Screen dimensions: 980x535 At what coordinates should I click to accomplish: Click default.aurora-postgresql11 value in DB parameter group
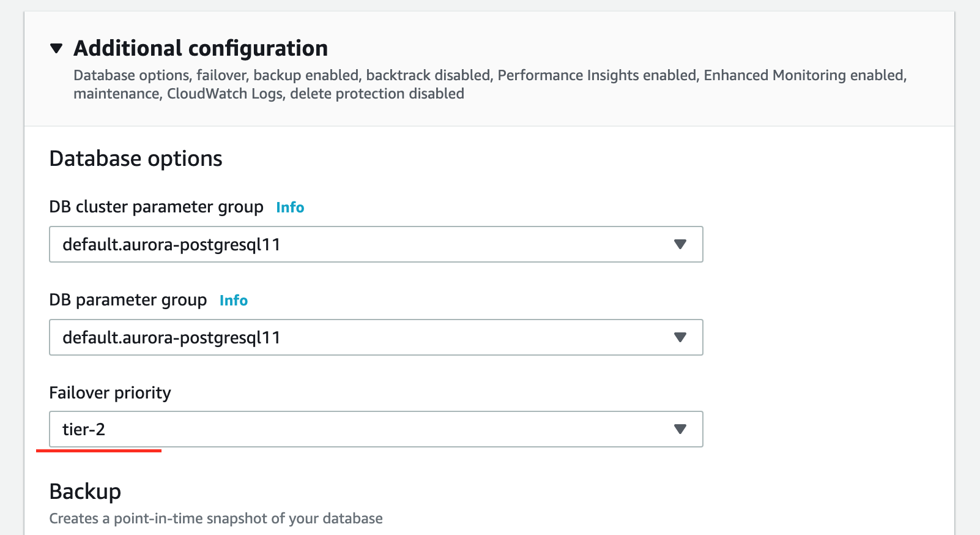pos(171,337)
